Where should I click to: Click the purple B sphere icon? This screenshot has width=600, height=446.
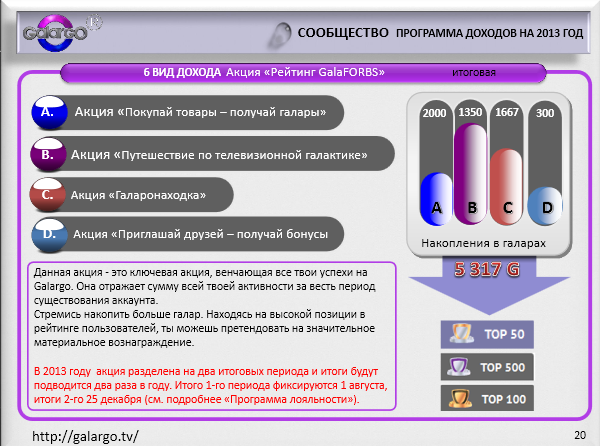coord(48,154)
